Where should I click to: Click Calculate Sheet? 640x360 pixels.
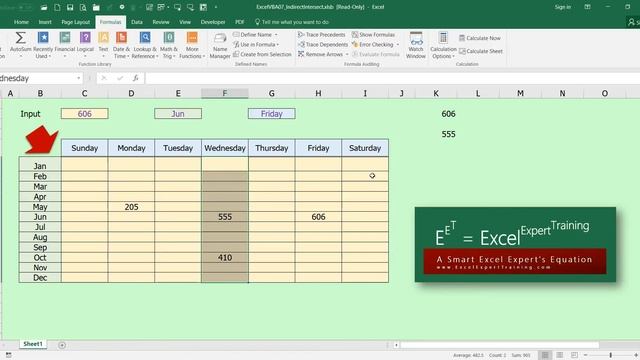click(481, 51)
